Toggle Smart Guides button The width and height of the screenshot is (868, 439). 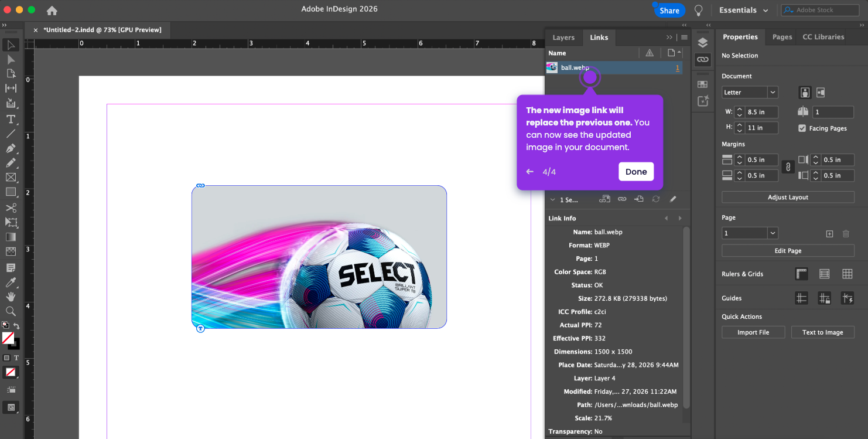pyautogui.click(x=848, y=298)
